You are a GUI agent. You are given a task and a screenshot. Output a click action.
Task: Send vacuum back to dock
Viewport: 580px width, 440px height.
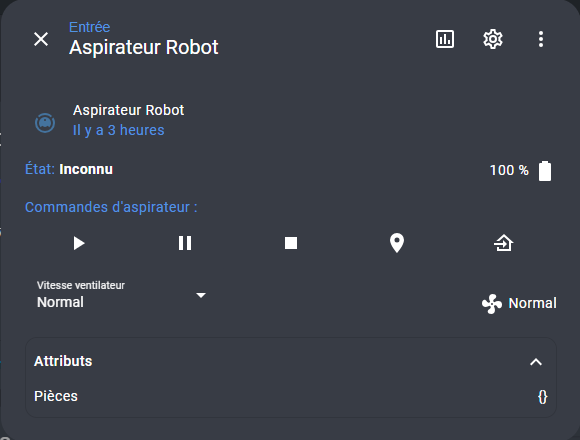(x=503, y=243)
